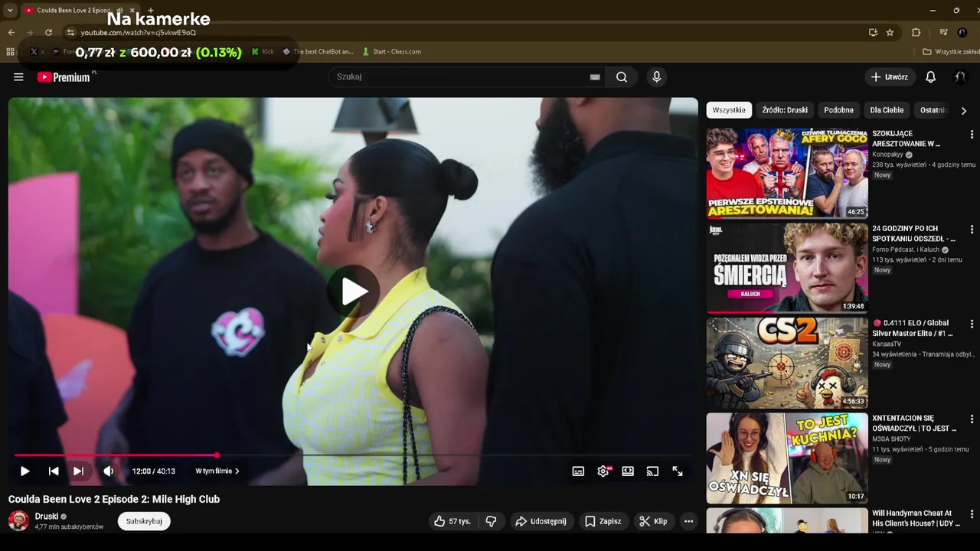Skip to the previous video
Viewport: 980px width, 551px height.
(54, 471)
